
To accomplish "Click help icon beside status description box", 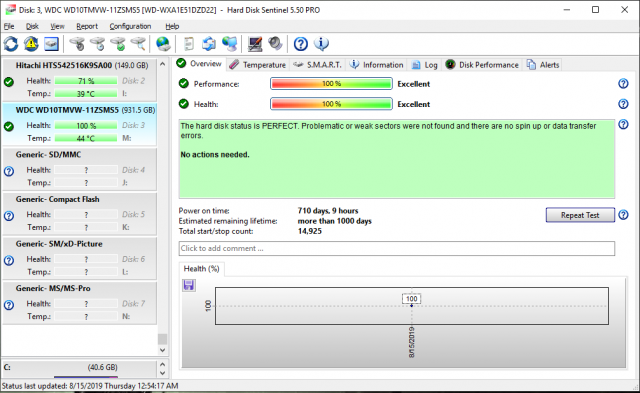I will (x=623, y=124).
